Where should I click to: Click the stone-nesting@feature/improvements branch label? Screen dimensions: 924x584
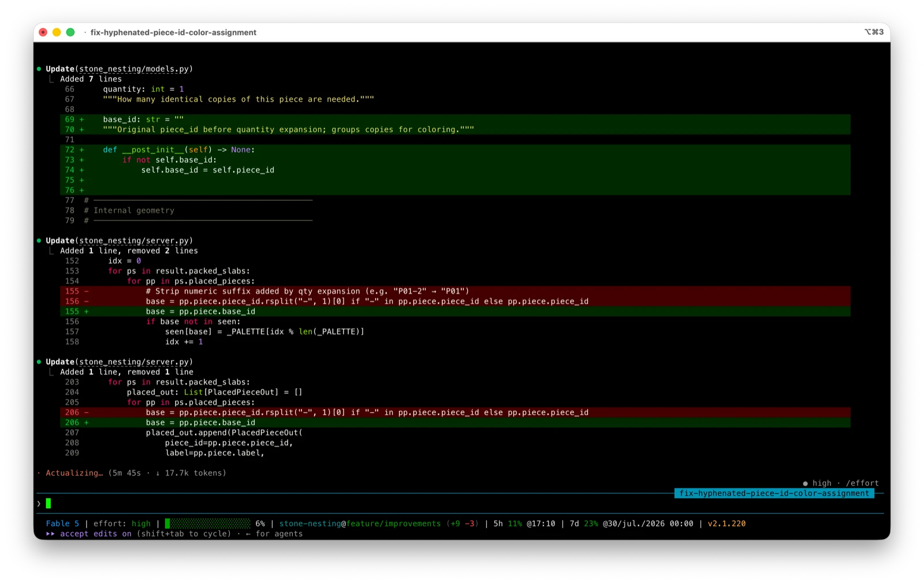click(x=360, y=524)
